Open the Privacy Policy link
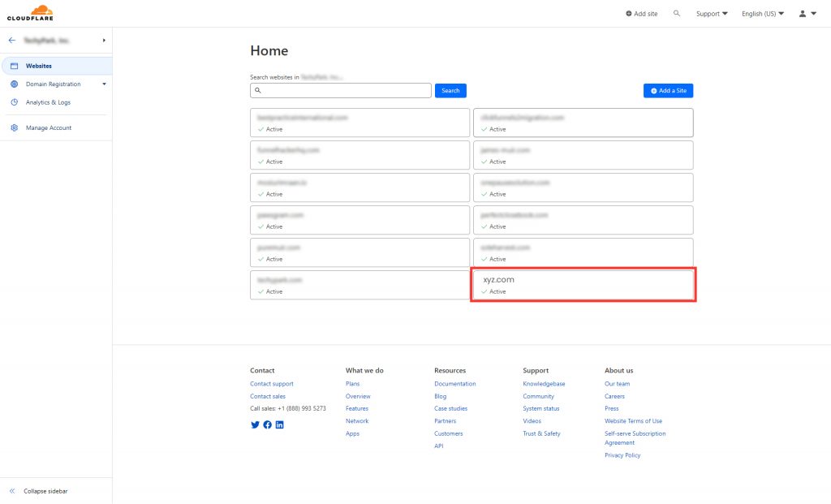Viewport: 831px width, 504px height. [622, 454]
